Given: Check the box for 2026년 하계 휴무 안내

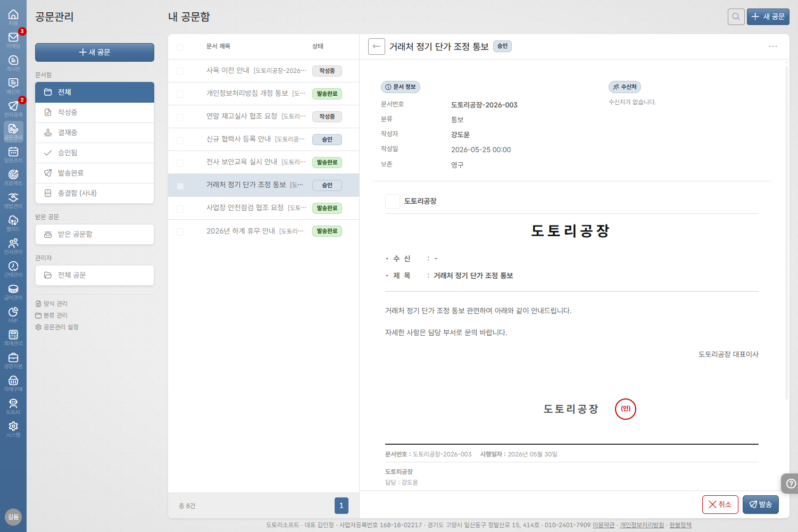Looking at the screenshot, I should (x=180, y=231).
